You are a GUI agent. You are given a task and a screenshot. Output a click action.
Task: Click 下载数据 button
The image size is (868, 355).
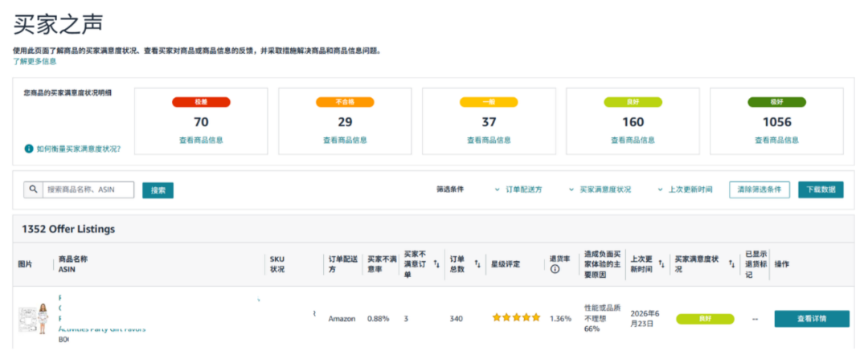[821, 190]
